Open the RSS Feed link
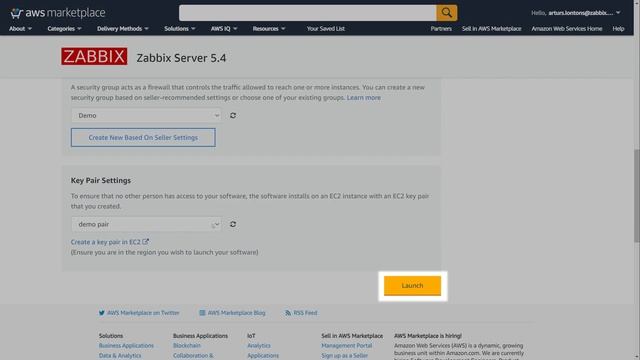This screenshot has width=640, height=360. [x=305, y=313]
